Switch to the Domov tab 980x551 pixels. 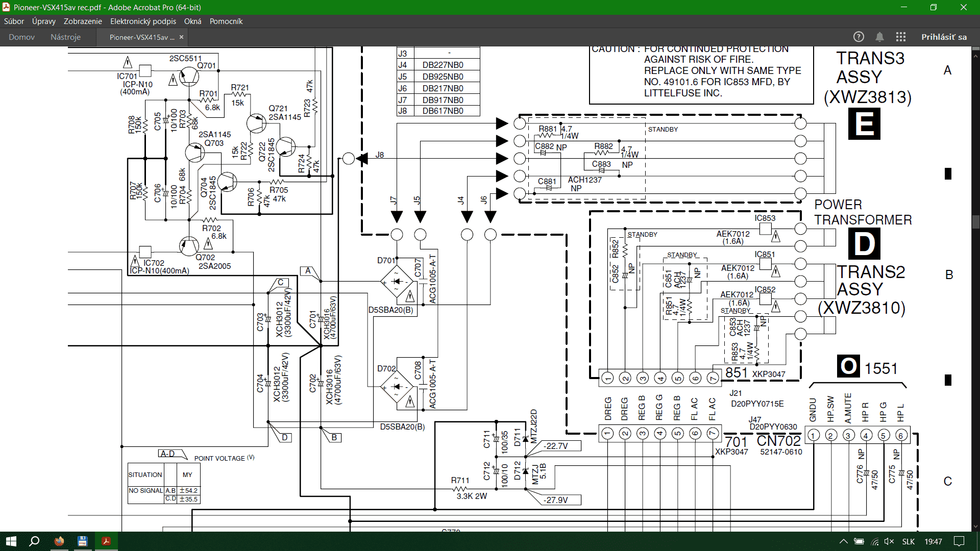[x=21, y=37]
